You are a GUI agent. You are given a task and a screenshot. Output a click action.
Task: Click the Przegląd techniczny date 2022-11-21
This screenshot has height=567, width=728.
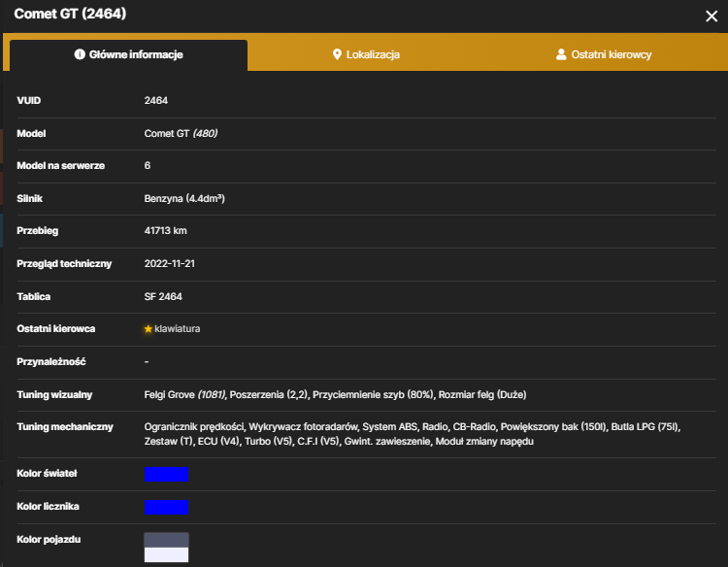click(x=170, y=263)
